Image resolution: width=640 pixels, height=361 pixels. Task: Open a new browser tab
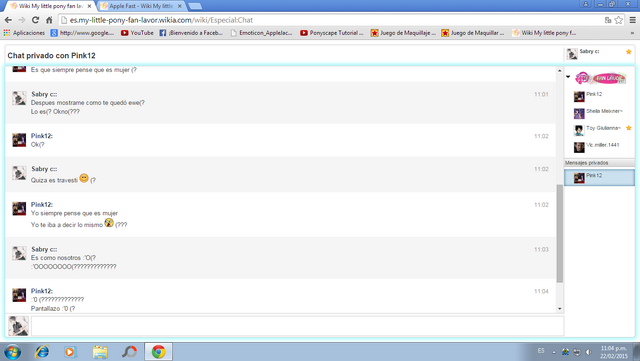(195, 6)
